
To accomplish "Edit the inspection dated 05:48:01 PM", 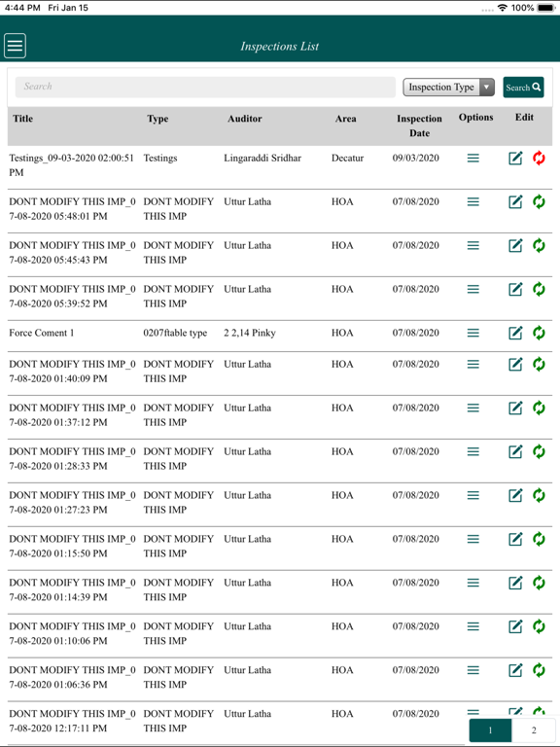I will point(515,201).
